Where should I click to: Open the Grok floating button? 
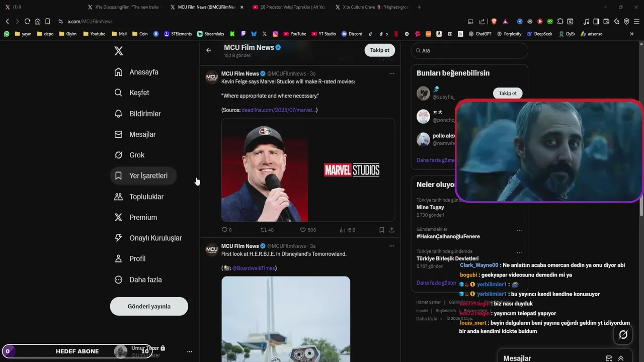(623, 335)
